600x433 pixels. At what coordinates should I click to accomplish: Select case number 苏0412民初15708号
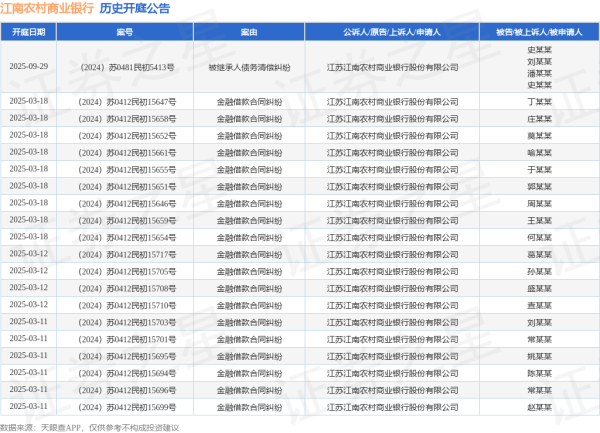click(127, 288)
